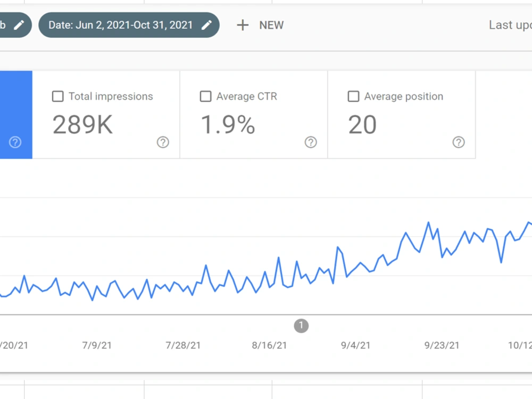The width and height of the screenshot is (532, 399).
Task: Click the Last updated text at top right
Action: click(x=510, y=25)
